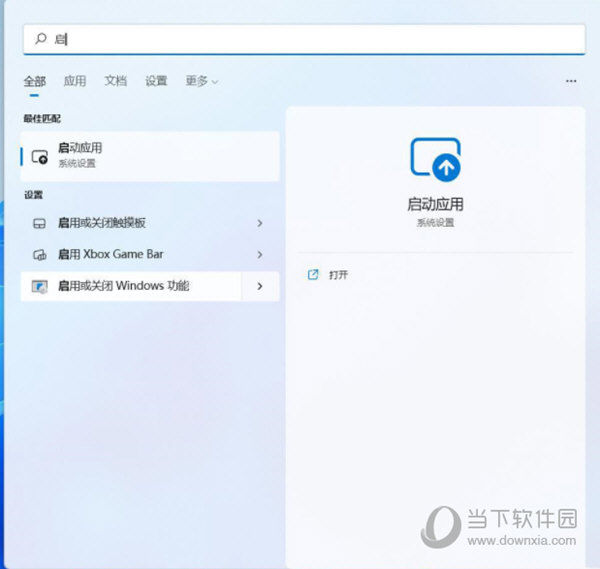This screenshot has width=600, height=569.
Task: Click the Xbox Game Bar settings icon
Action: click(40, 255)
